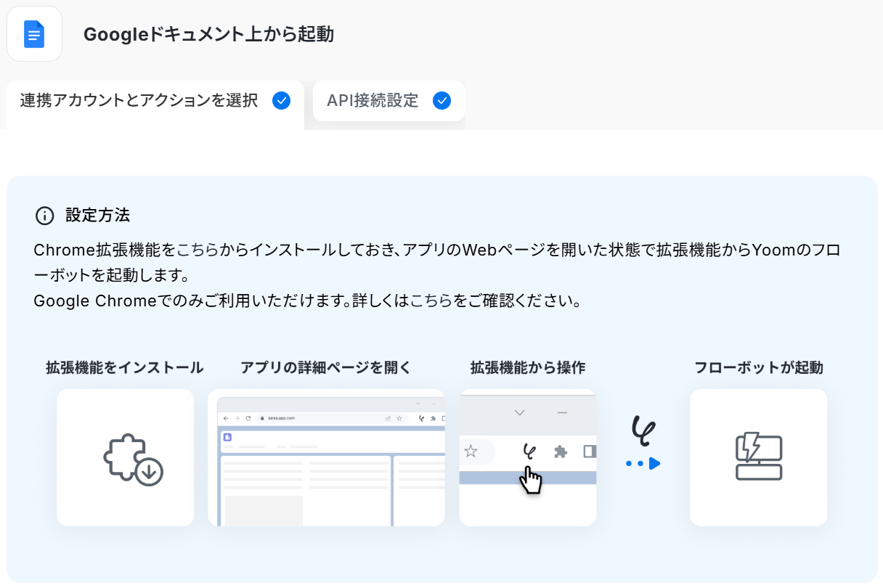Click the 拡張機能をインストール label
The height and width of the screenshot is (588, 883).
coord(125,367)
